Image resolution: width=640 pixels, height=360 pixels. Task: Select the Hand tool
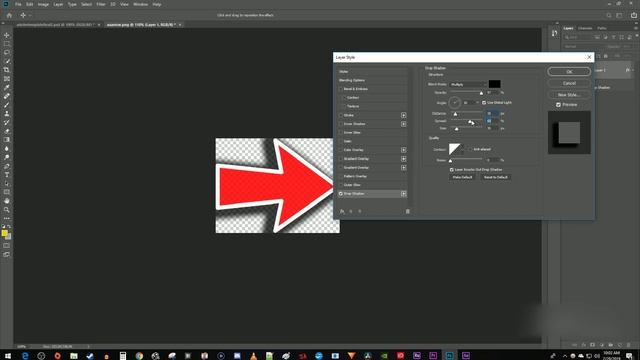(x=7, y=201)
